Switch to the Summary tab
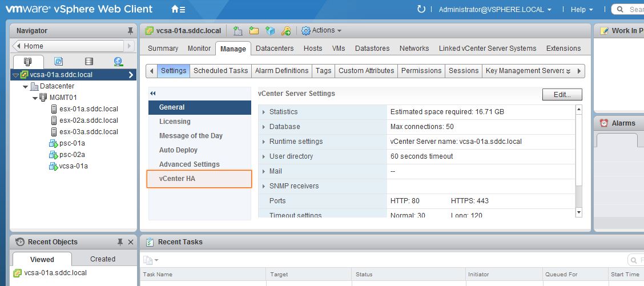This screenshot has width=644, height=286. tap(163, 49)
